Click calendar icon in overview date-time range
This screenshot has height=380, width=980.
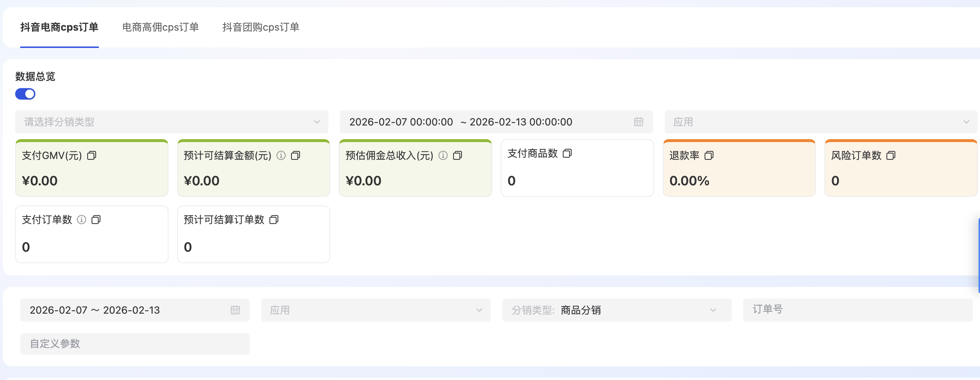[x=638, y=122]
